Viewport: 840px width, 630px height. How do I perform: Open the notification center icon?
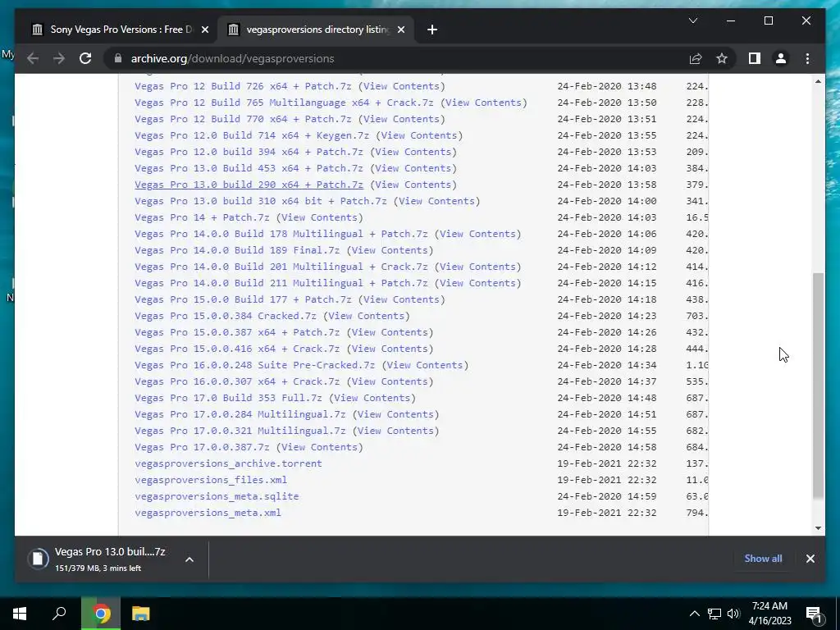813,614
